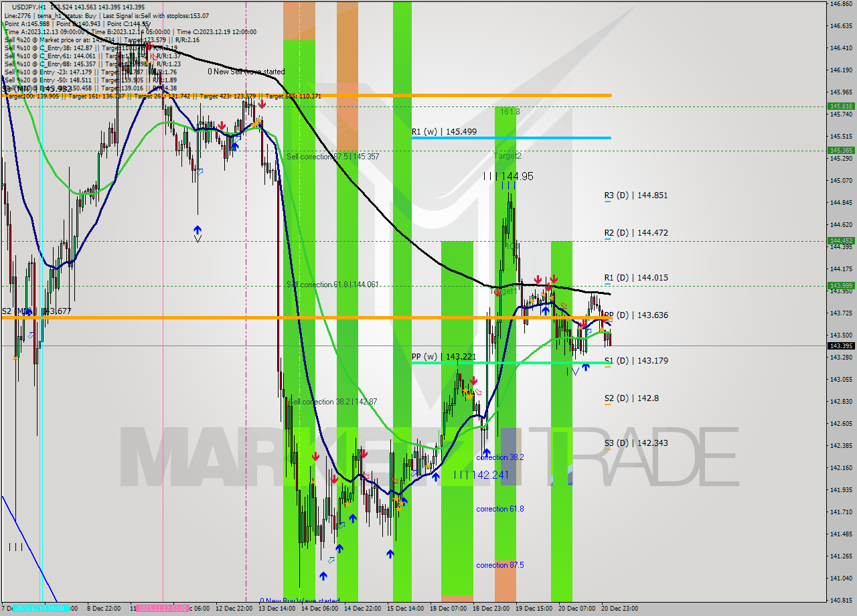Image resolution: width=857 pixels, height=616 pixels.
Task: Click the '8 Dec 22:00' time axis label
Action: tap(104, 609)
